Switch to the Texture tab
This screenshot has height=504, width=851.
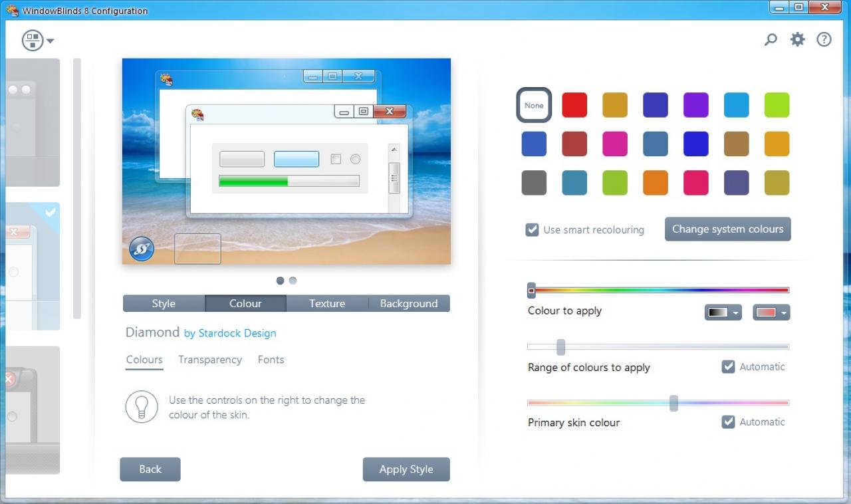(327, 303)
